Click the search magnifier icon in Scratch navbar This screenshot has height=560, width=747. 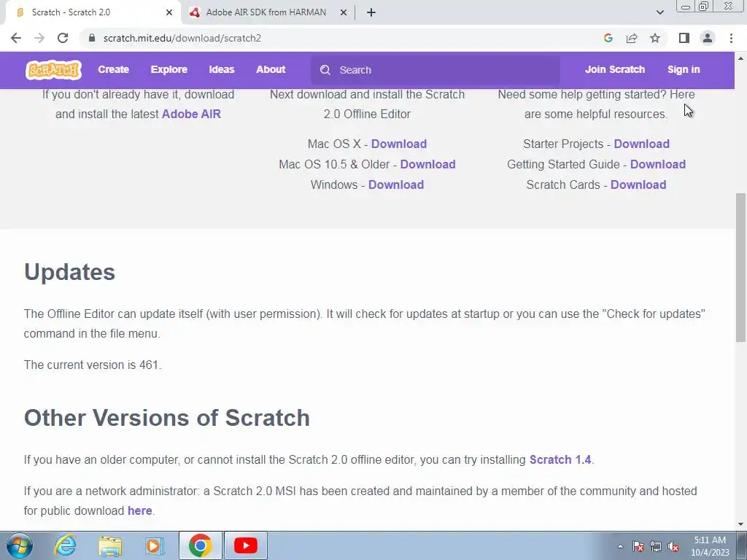pyautogui.click(x=325, y=70)
